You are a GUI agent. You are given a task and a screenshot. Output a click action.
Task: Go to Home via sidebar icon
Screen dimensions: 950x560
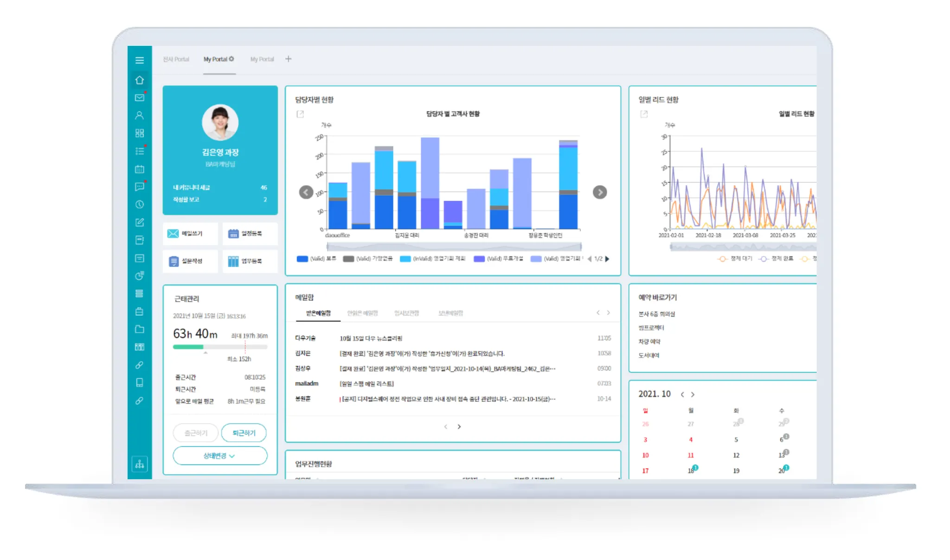tap(140, 80)
